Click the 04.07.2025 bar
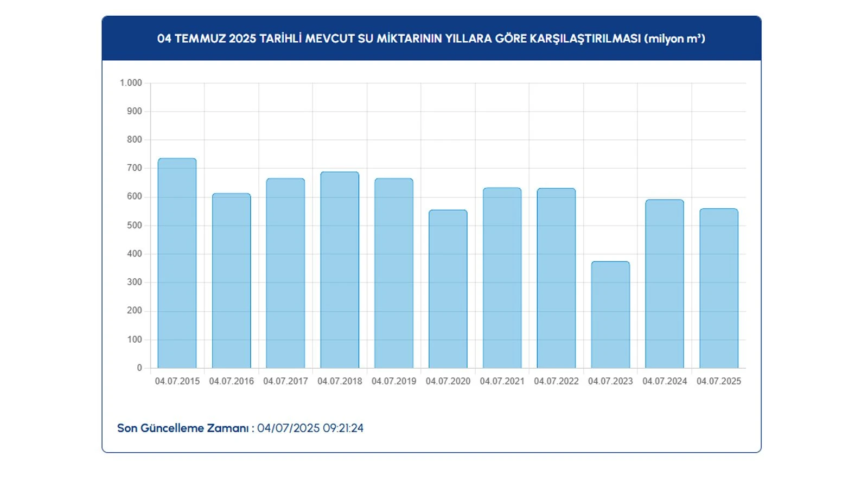Image resolution: width=868 pixels, height=488 pixels. click(719, 288)
